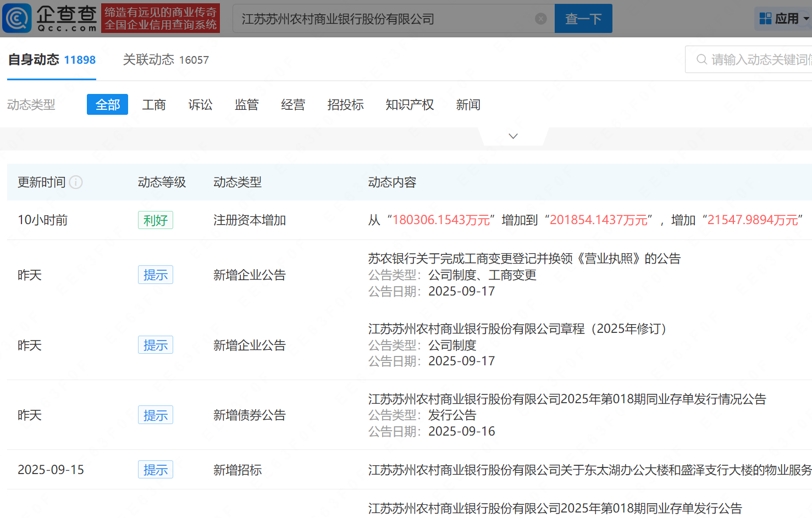Viewport: 812px width, 518px height.
Task: Click the 新增债券公告 type cell
Action: (x=250, y=415)
